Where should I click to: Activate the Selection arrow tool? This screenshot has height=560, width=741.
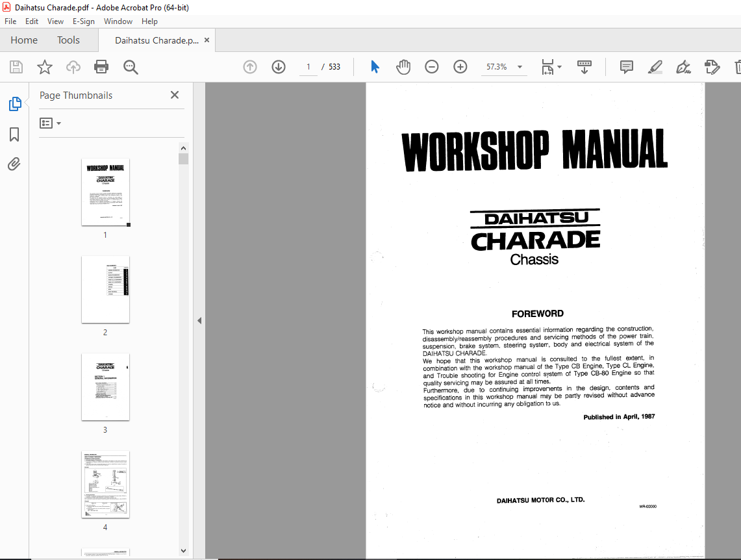coord(375,67)
